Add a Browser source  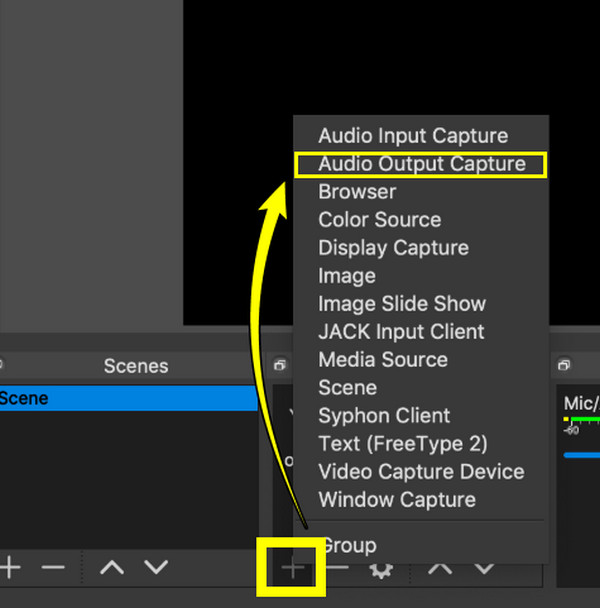421,192
